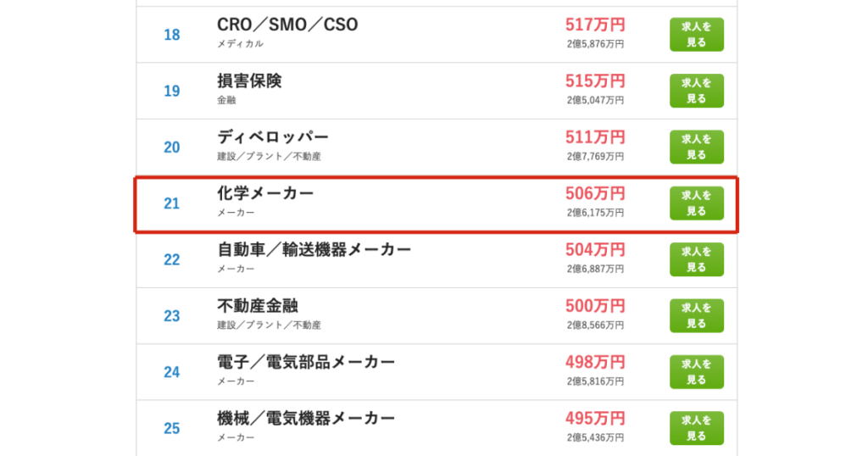868x456 pixels.
Task: Click the 506万円 salary figure
Action: point(595,193)
